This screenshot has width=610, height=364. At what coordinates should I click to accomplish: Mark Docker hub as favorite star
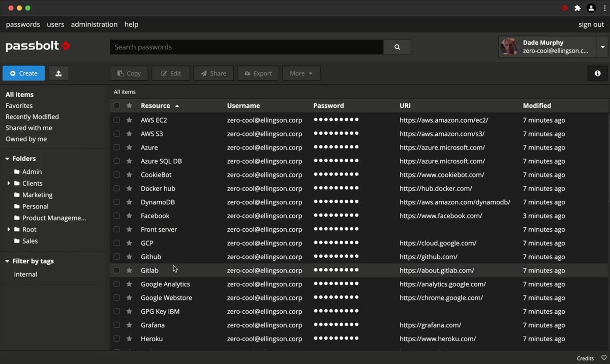pos(129,189)
